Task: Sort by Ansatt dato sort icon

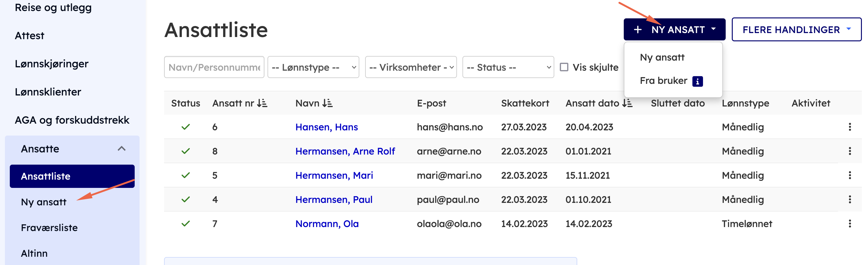Action: point(627,103)
